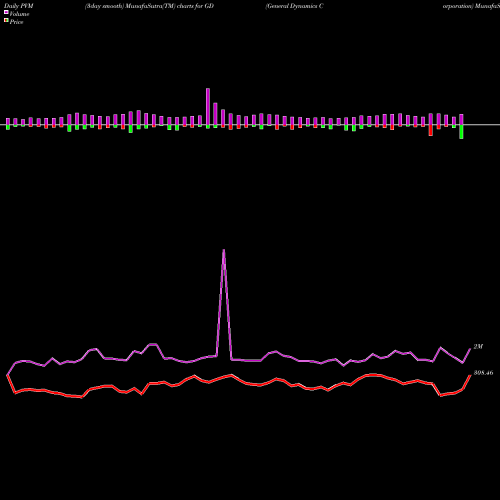Click the 2M volume value label
Image resolution: width=500 pixels, height=500 pixels.
[x=478, y=347]
